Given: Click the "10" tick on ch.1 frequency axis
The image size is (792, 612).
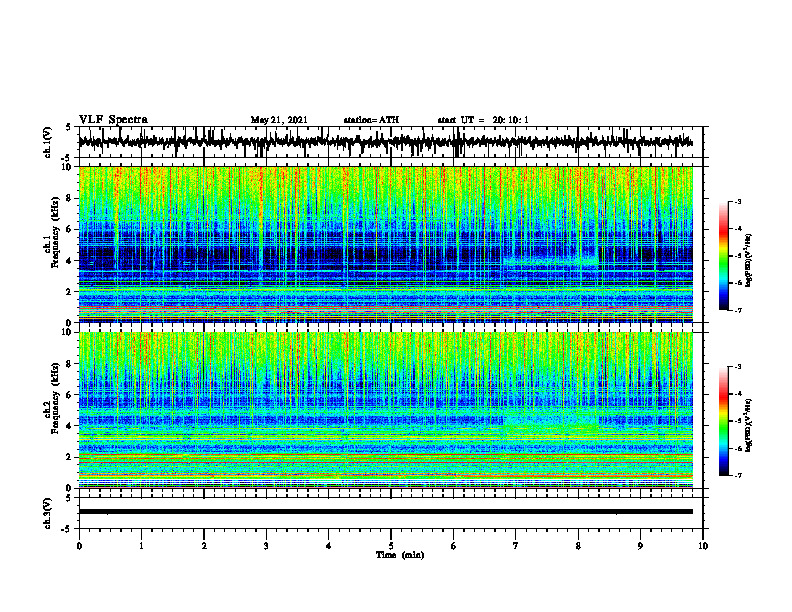Looking at the screenshot, I should pyautogui.click(x=69, y=167).
